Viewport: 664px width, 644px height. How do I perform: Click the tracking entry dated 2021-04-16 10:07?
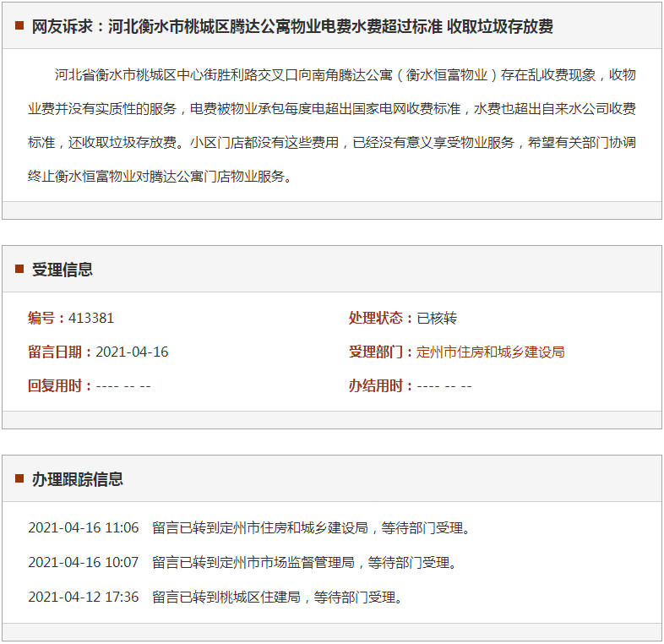[242, 563]
